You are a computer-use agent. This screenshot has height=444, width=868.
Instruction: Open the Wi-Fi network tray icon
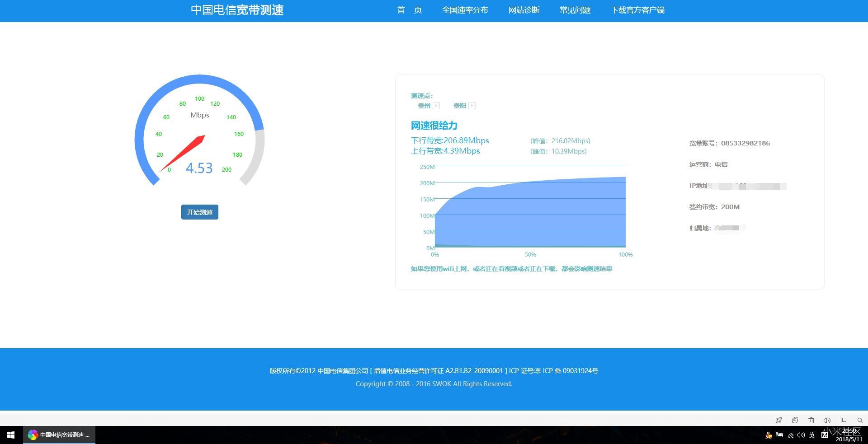tap(790, 435)
